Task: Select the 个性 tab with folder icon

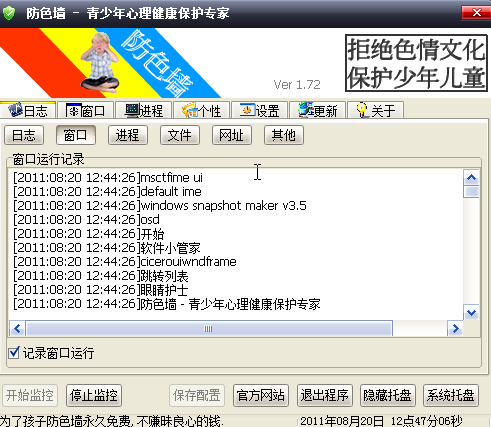Action: pyautogui.click(x=201, y=110)
